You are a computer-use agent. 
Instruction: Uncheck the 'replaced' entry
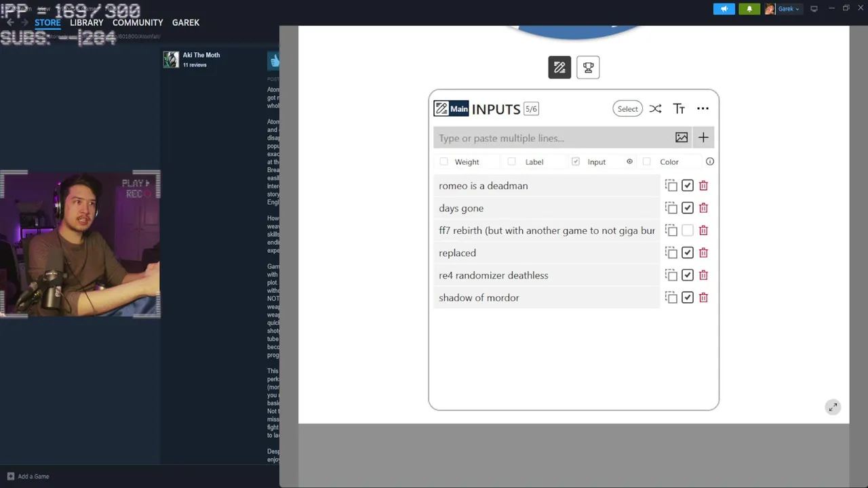[x=688, y=253]
